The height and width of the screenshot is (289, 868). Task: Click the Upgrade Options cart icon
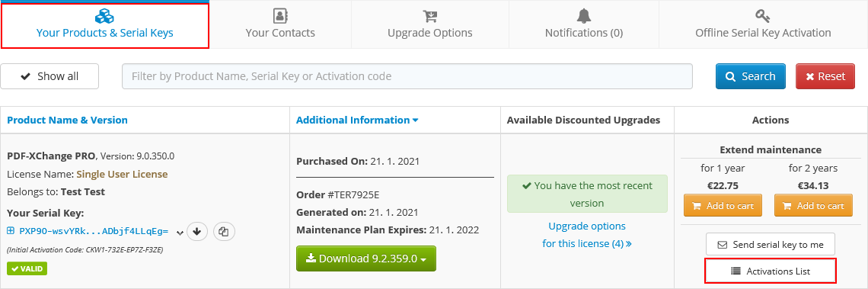[x=429, y=15]
